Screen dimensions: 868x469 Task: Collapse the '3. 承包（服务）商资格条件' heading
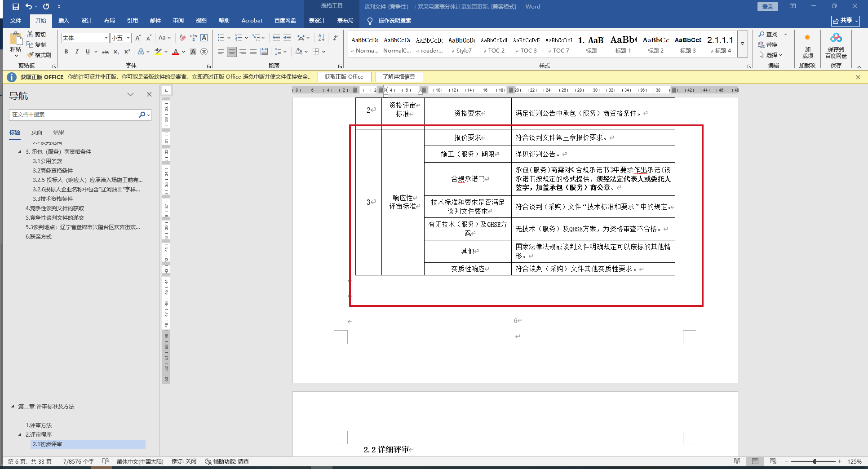[x=20, y=152]
